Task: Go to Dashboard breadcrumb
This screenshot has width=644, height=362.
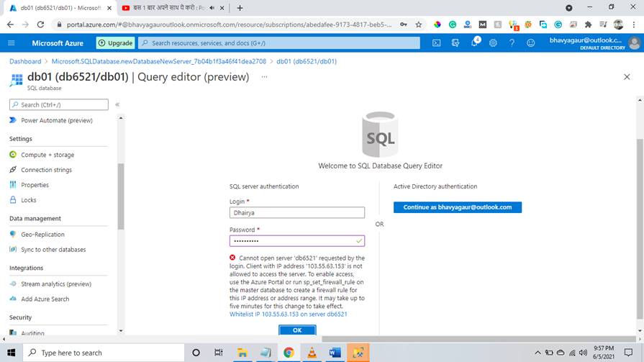Action: click(25, 61)
